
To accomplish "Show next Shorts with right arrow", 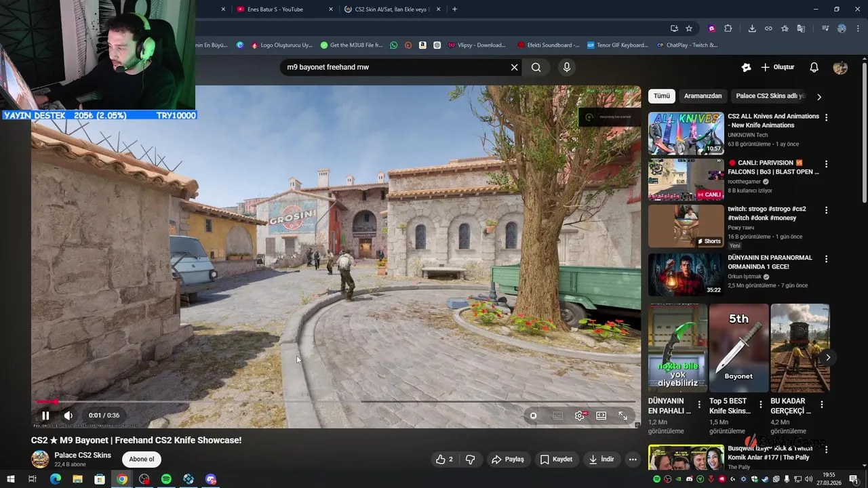I will [x=828, y=357].
